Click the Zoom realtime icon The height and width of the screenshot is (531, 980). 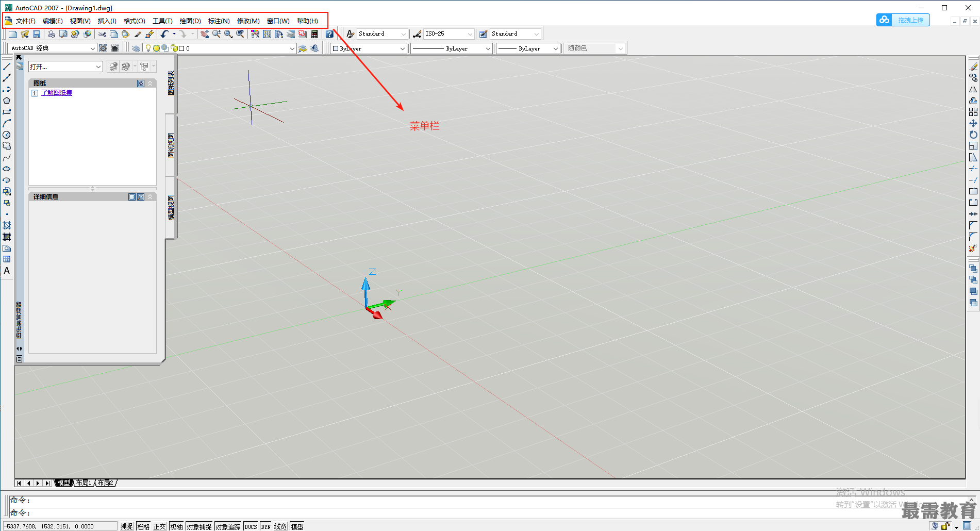pos(217,34)
